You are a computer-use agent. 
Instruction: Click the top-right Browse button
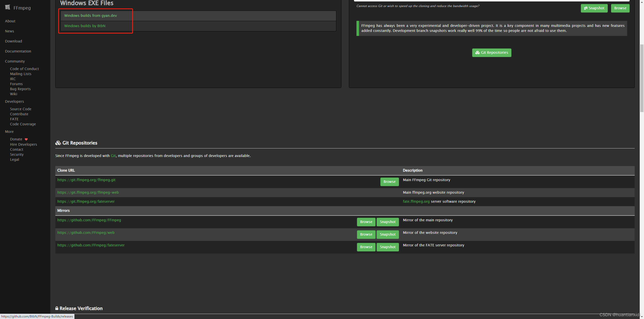coord(620,8)
